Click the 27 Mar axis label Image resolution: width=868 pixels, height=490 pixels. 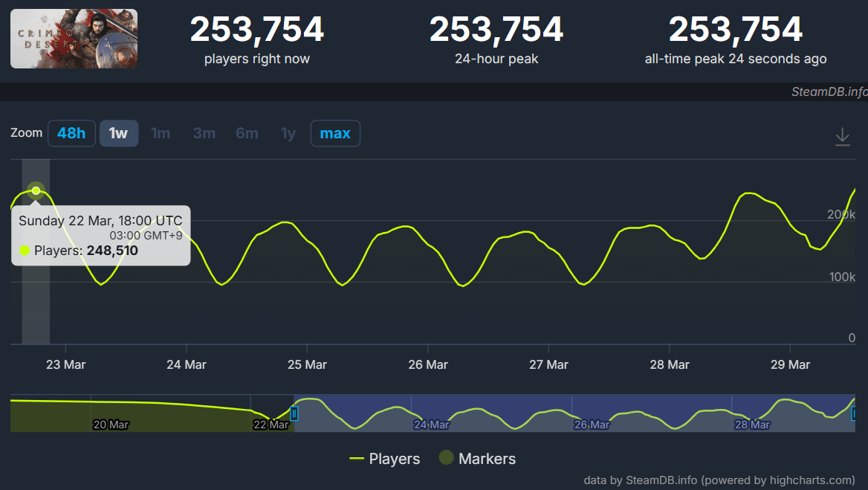point(548,365)
